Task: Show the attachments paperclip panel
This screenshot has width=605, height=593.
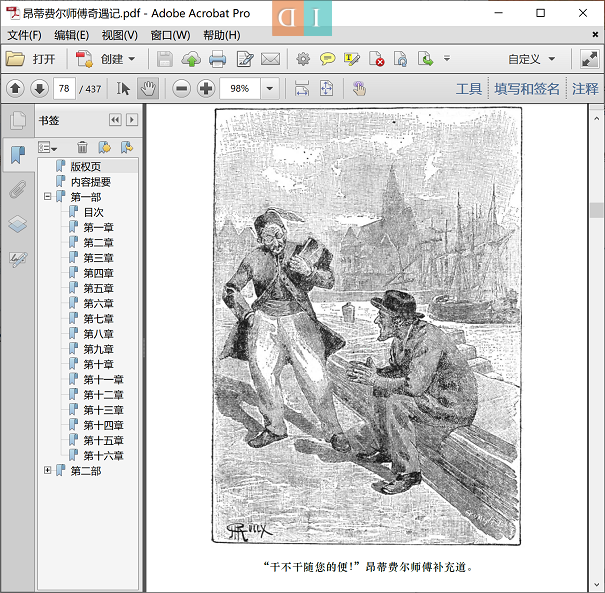Action: coord(18,189)
